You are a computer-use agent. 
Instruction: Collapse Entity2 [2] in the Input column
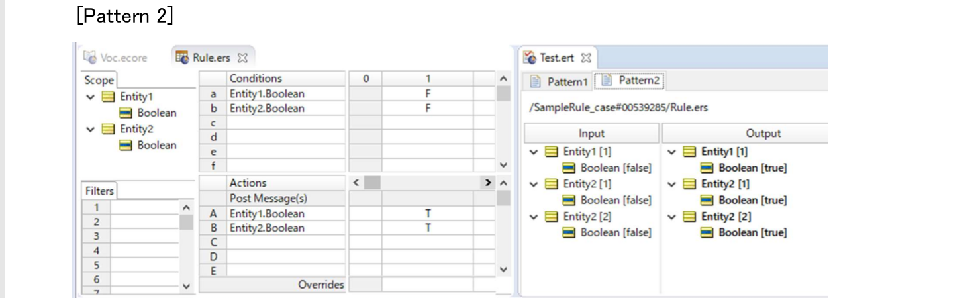click(x=534, y=217)
